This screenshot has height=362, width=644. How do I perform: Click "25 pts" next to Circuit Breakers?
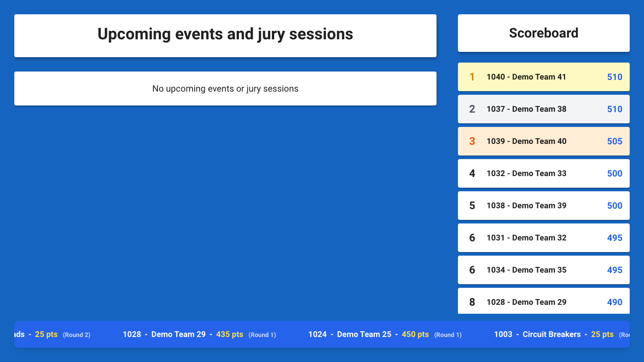(602, 334)
